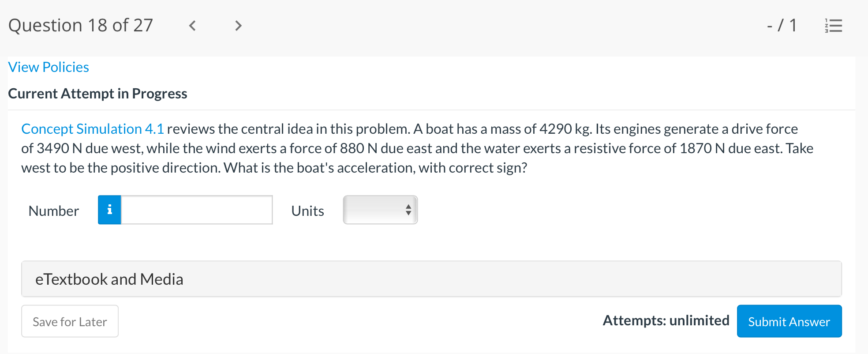
Task: Go to the previous question arrow
Action: (x=192, y=26)
